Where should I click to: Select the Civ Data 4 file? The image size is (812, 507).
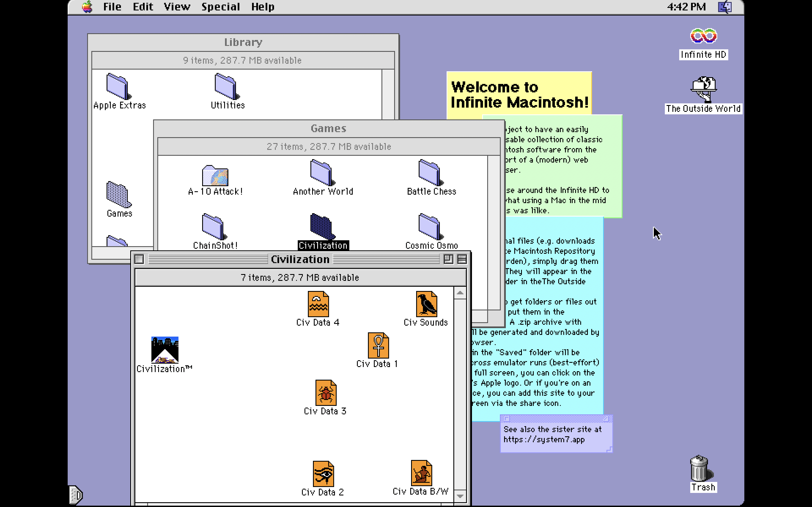(x=318, y=304)
